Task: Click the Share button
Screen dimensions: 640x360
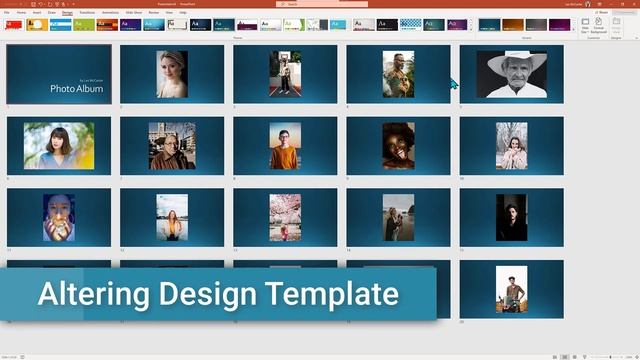Action: [602, 13]
